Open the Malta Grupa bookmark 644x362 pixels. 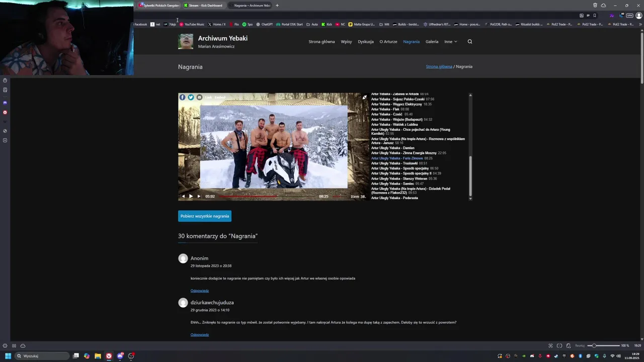[362, 24]
